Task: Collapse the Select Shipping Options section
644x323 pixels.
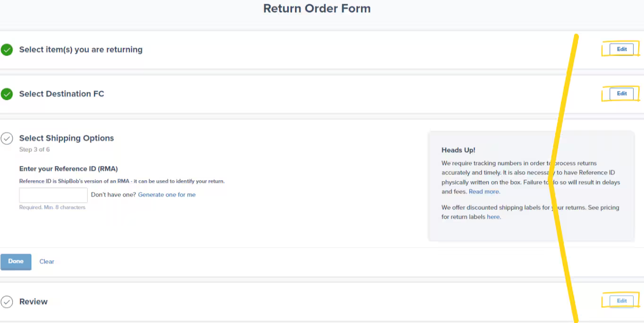Action: point(66,138)
